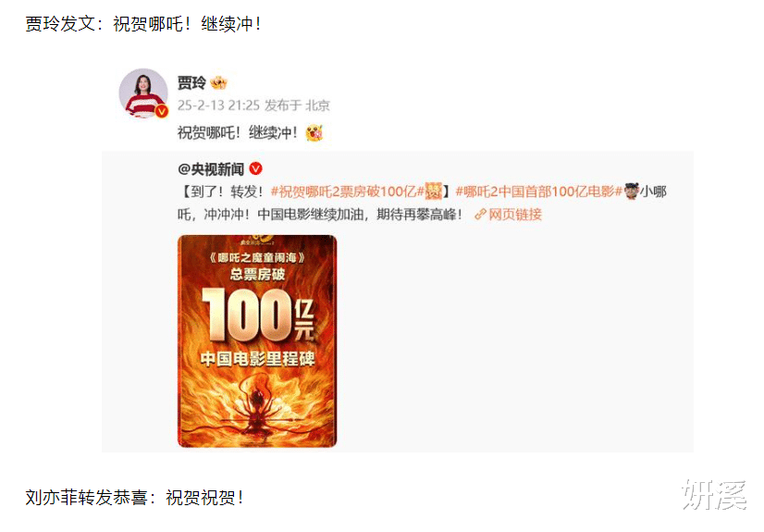Click the 赞 emoji icon in hashtag
The width and height of the screenshot is (764, 532).
pyautogui.click(x=433, y=191)
